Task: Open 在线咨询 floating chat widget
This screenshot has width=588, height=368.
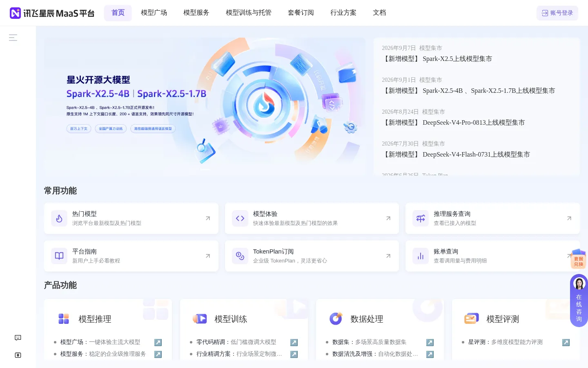Action: pos(579,301)
